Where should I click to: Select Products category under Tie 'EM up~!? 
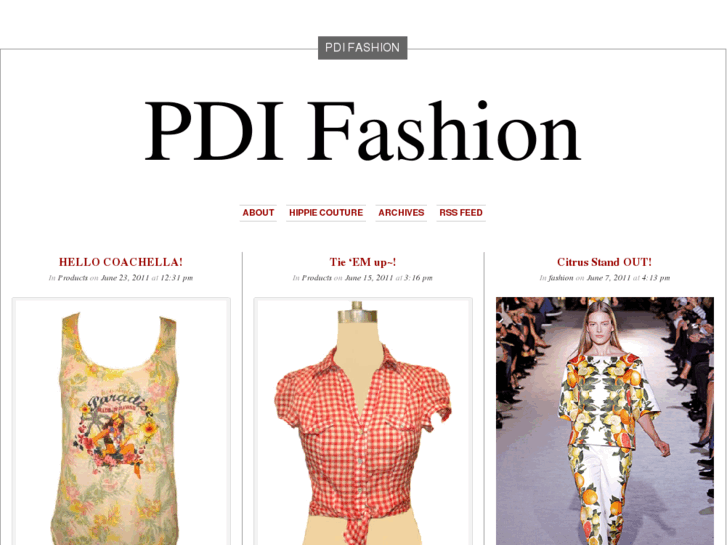coord(317,278)
